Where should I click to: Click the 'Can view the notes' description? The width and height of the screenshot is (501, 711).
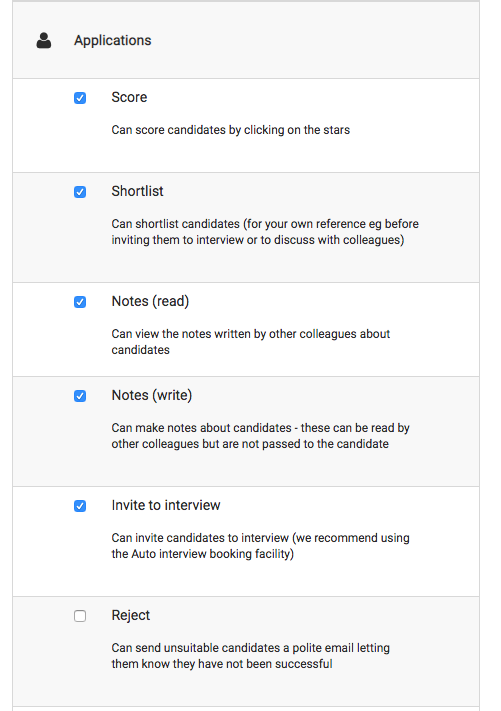click(x=251, y=342)
